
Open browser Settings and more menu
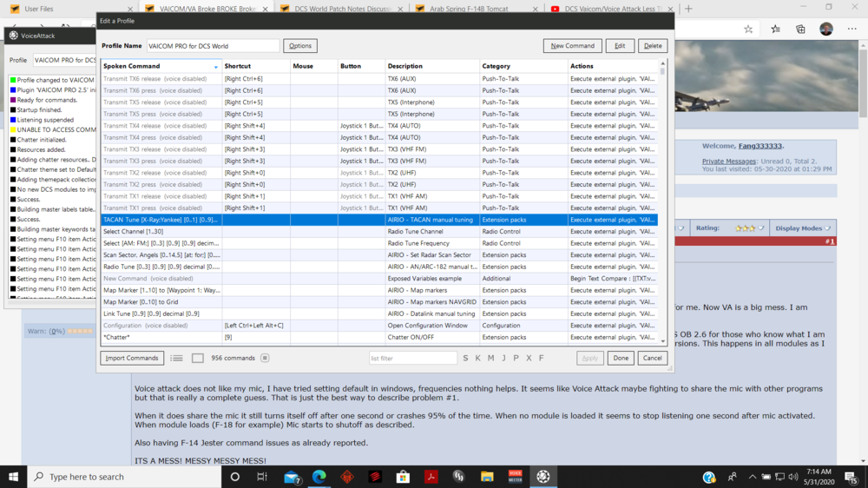coord(852,30)
